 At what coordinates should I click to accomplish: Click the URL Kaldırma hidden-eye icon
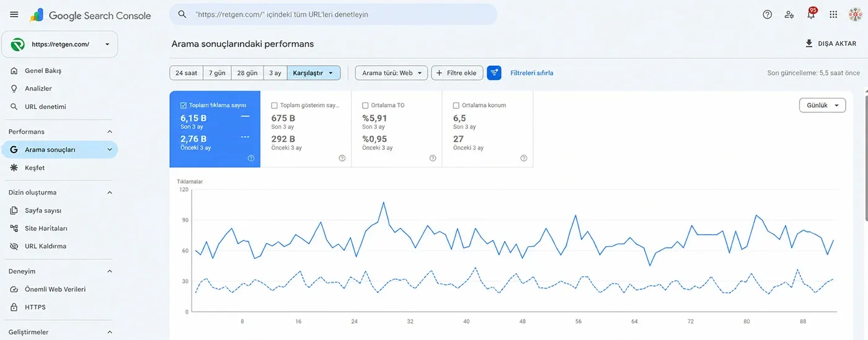coord(14,246)
